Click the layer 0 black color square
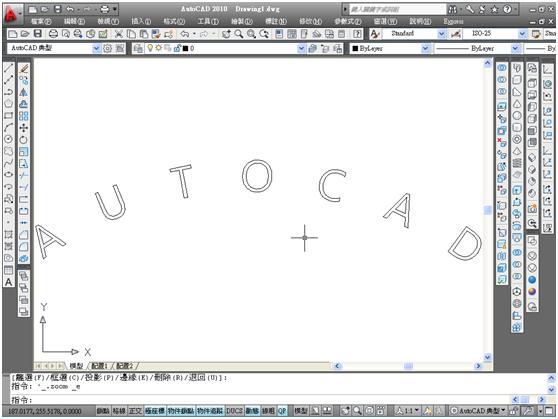The height and width of the screenshot is (419, 558). 185,48
